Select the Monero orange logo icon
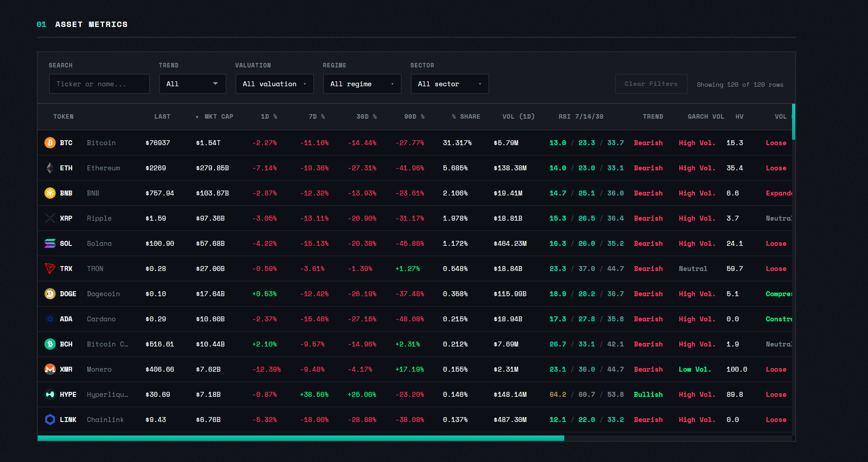 [49, 369]
